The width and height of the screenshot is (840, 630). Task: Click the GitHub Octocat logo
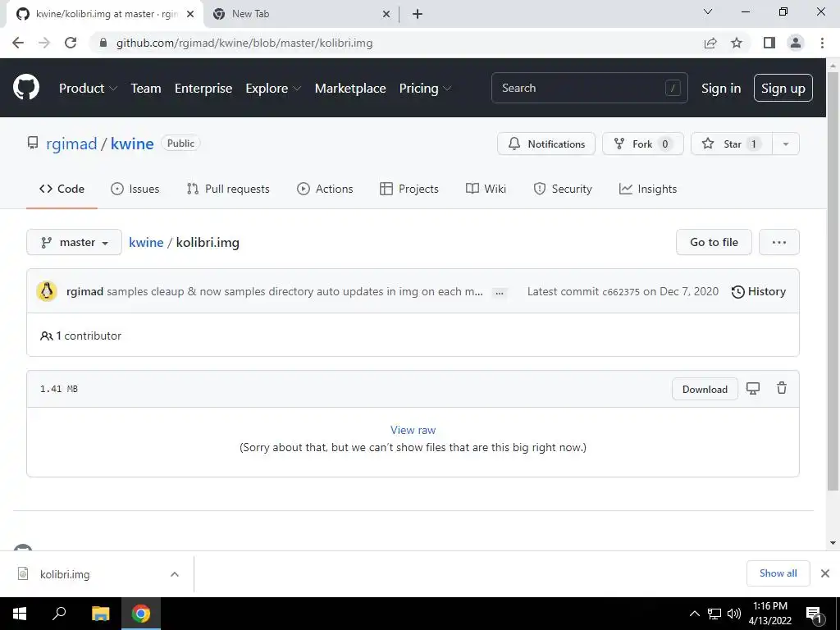click(25, 88)
